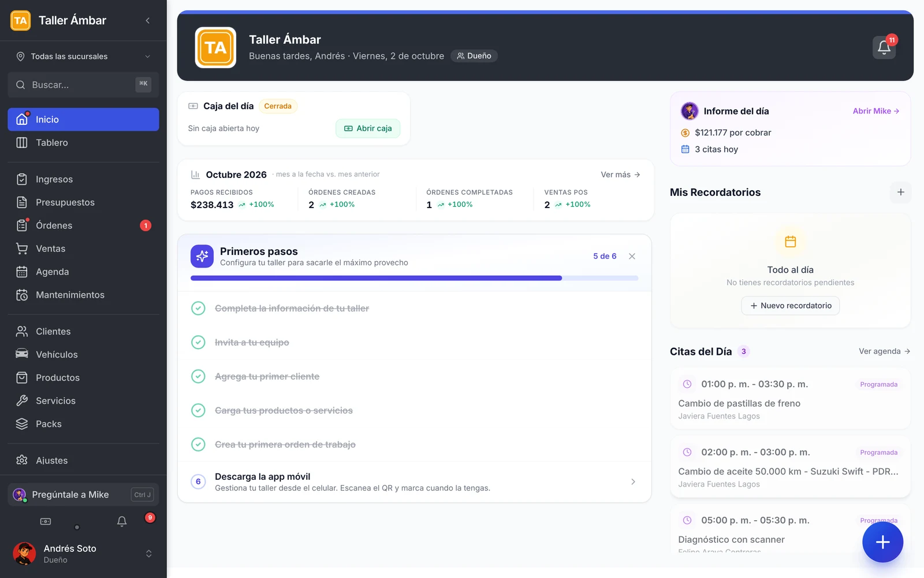Click the Primeros pasos progress bar
Viewport: 924px width, 578px height.
[415, 278]
